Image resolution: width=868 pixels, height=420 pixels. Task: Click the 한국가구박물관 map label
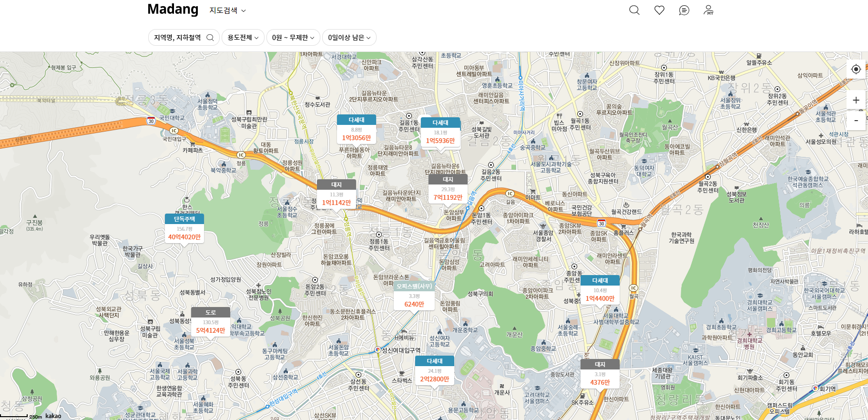(x=133, y=252)
